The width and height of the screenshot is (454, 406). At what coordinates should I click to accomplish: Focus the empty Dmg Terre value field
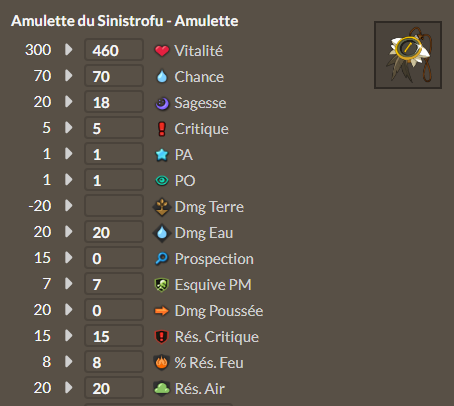pos(114,206)
